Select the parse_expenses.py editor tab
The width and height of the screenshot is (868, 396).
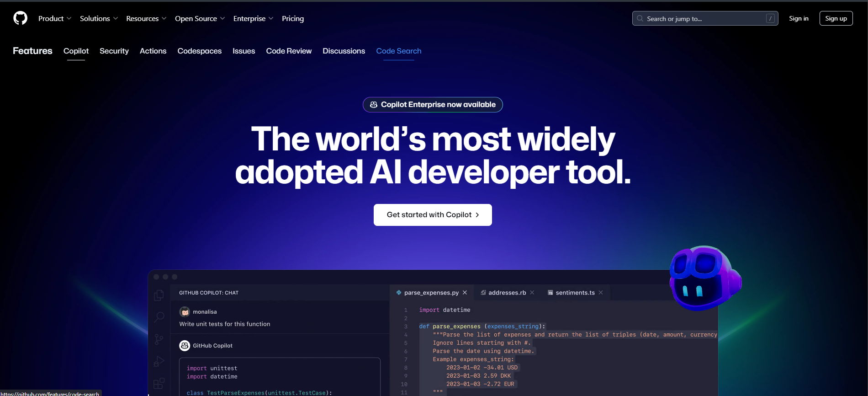tap(431, 293)
